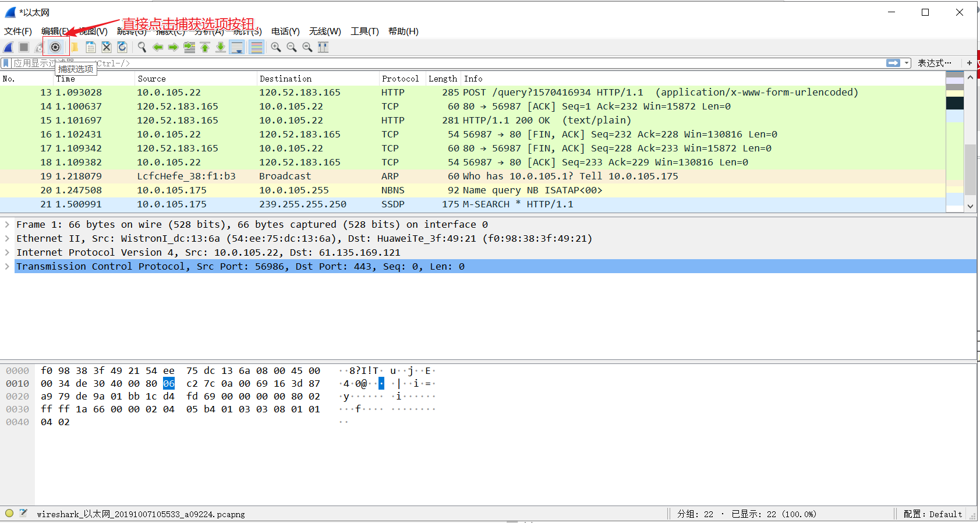Close the current capture file
This screenshot has width=980, height=523.
pos(107,47)
